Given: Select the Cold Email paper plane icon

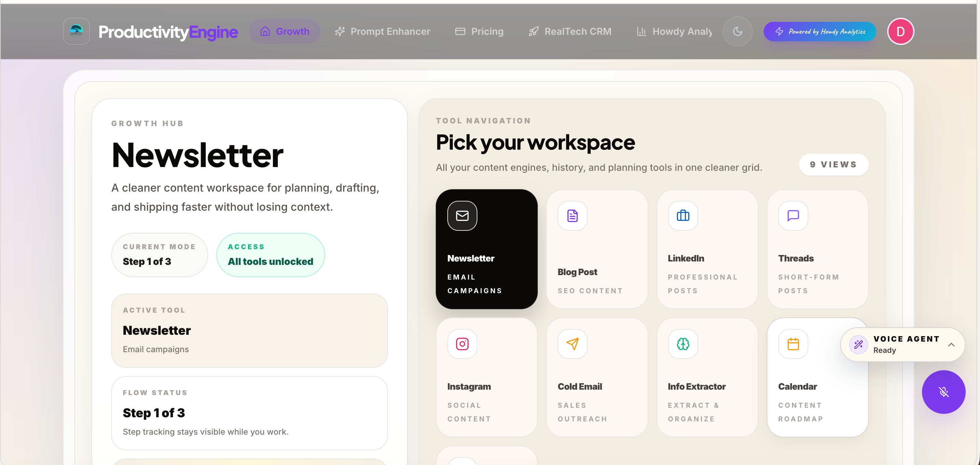Looking at the screenshot, I should coord(572,344).
